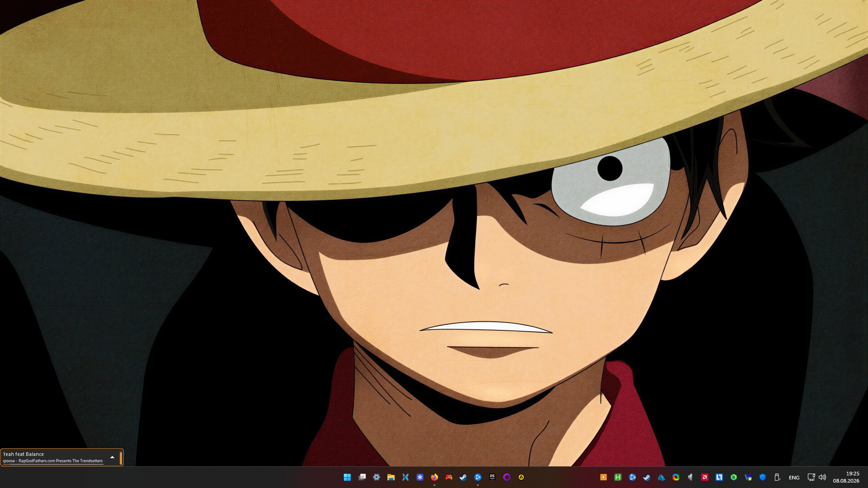
Task: Open Battle.net from the pinned taskbar apps
Action: tap(478, 477)
